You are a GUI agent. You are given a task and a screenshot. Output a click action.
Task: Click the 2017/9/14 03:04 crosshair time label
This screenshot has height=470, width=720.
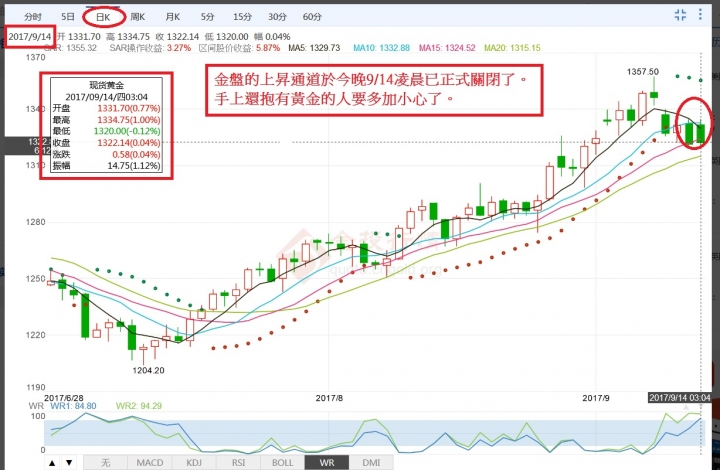click(680, 397)
